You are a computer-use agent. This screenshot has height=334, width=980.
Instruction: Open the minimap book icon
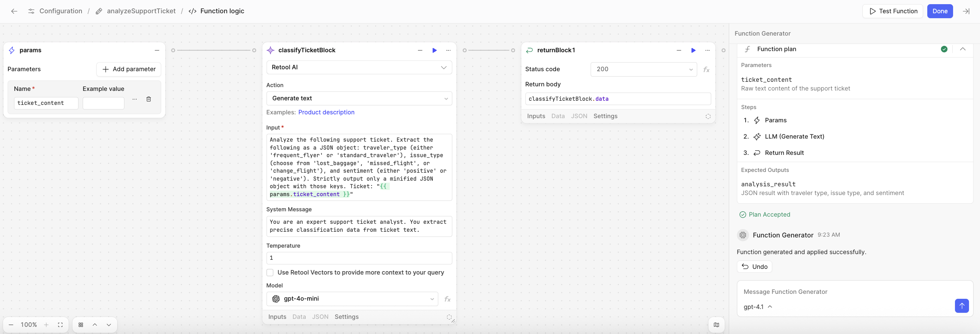[716, 325]
